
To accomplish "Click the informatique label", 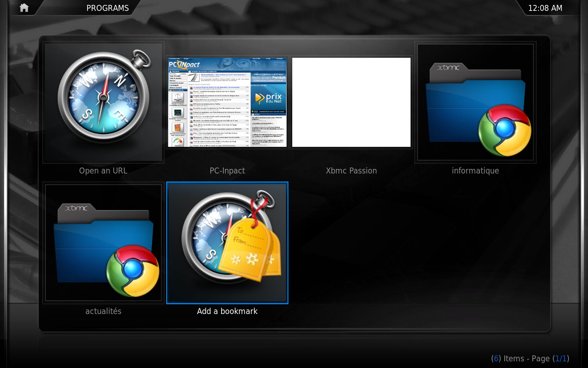I will [x=475, y=171].
